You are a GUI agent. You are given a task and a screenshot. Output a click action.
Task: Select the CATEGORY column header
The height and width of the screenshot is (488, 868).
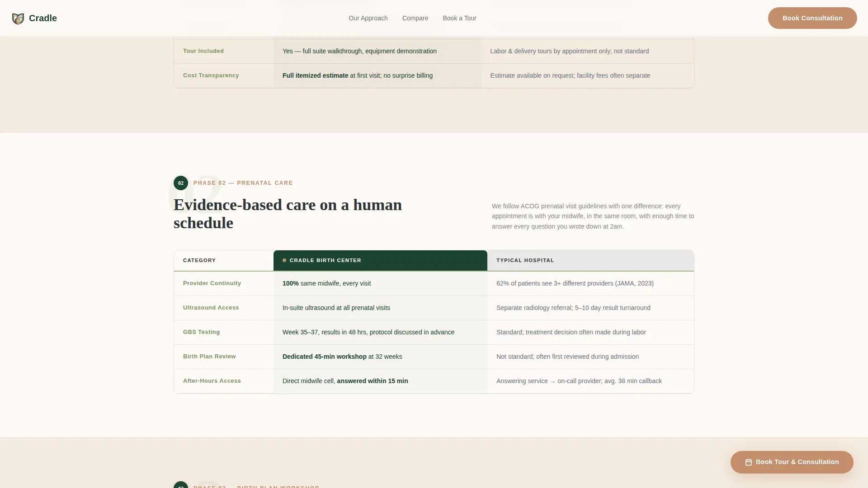224,260
